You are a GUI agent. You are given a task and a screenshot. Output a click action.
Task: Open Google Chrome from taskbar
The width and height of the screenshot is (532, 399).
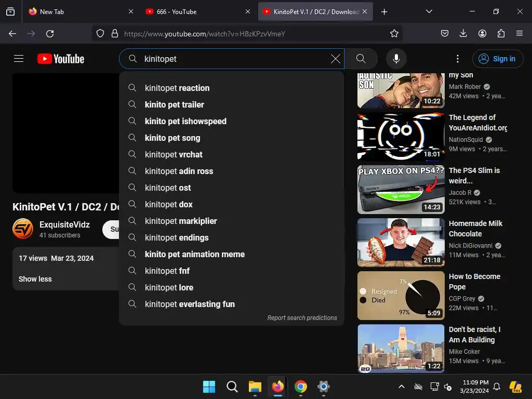click(301, 387)
